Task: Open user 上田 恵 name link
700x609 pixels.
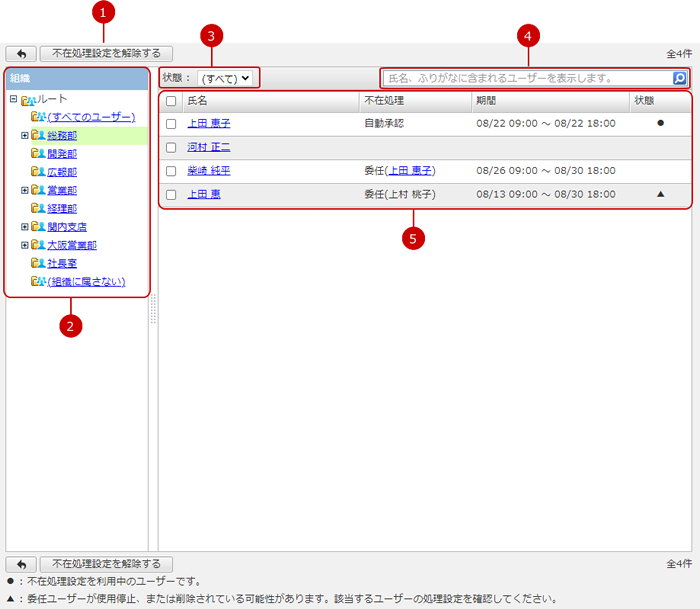Action: tap(204, 194)
